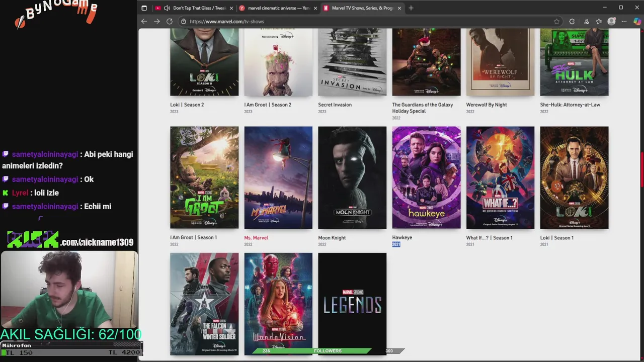The width and height of the screenshot is (644, 362).
Task: Click the red Ms. Marvel title link
Action: [256, 237]
